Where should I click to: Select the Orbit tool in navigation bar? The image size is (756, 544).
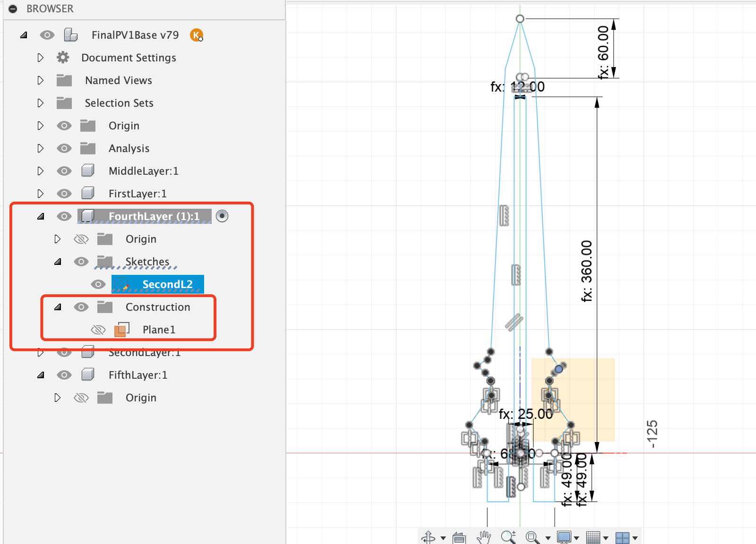pyautogui.click(x=429, y=537)
